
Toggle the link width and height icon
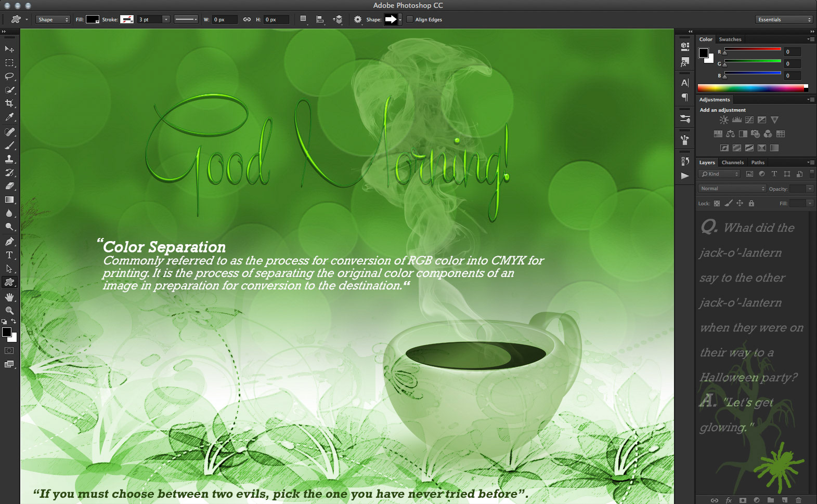click(247, 19)
